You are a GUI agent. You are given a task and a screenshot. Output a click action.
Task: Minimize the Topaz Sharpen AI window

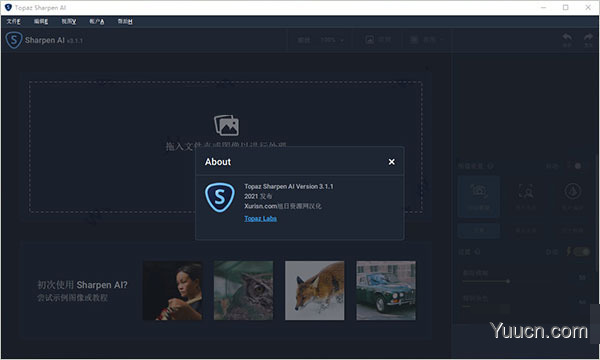tap(543, 7)
